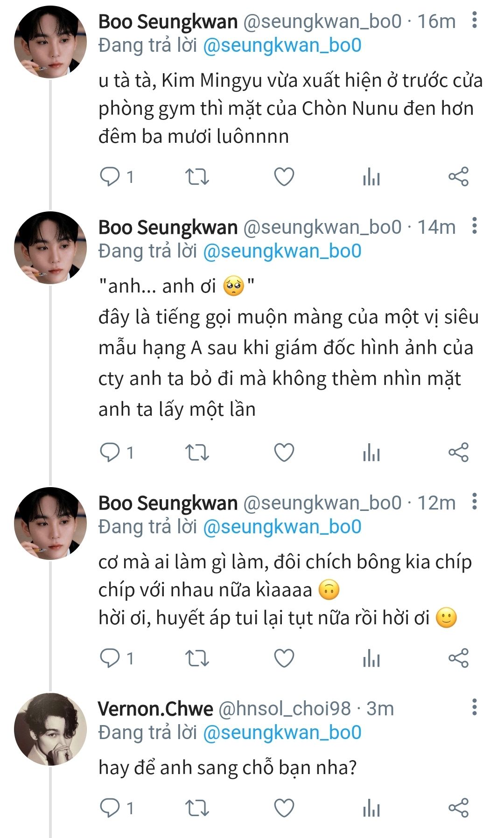This screenshot has height=838, width=504.
Task: Like Vernon.Chwe's reply tweet
Action: click(284, 808)
